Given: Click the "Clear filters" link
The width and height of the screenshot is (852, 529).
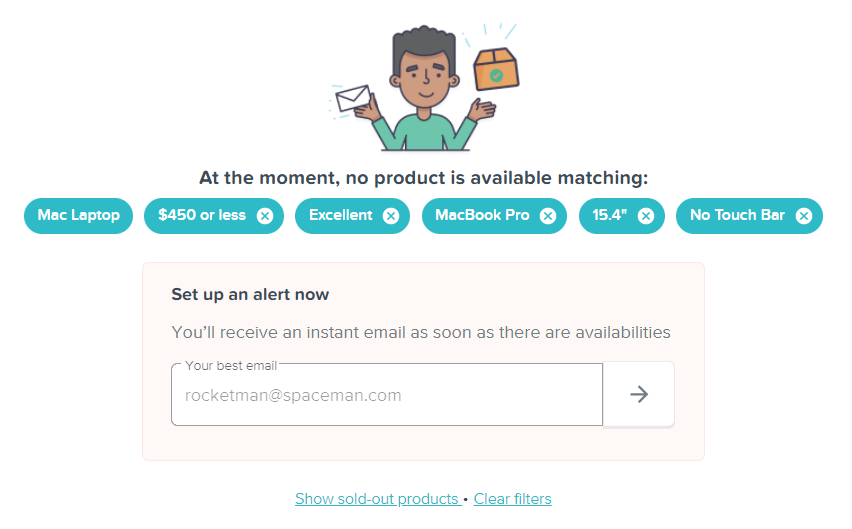Looking at the screenshot, I should pos(512,499).
